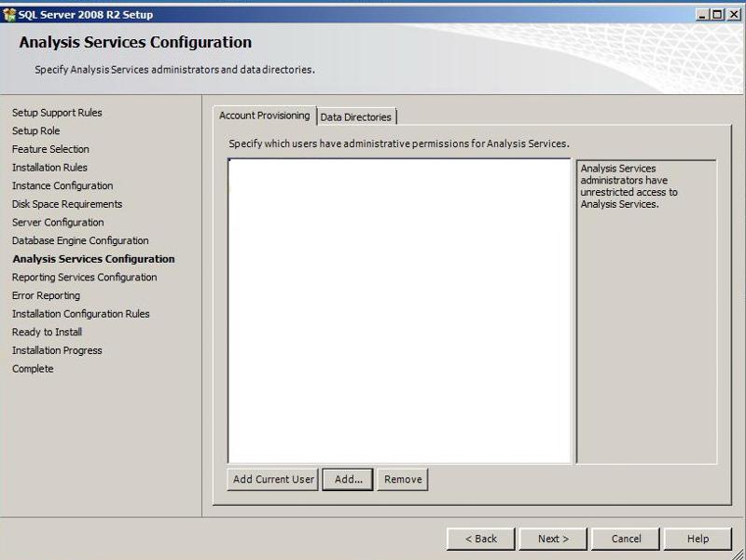
Task: Select the Setup Role step
Action: (36, 130)
